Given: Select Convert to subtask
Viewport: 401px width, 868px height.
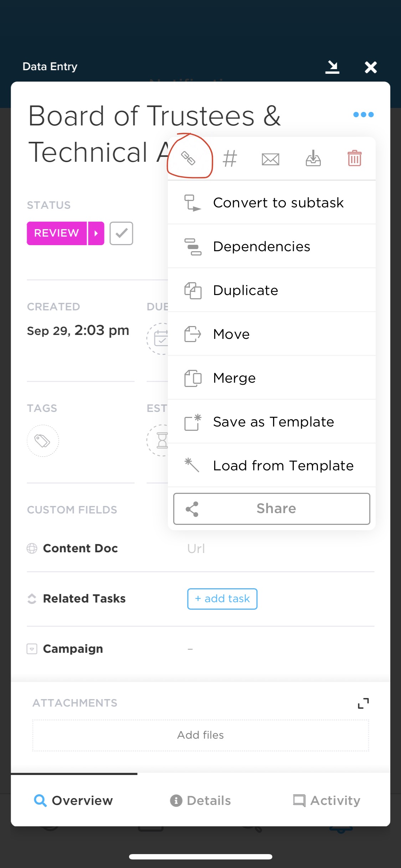Looking at the screenshot, I should (x=272, y=203).
